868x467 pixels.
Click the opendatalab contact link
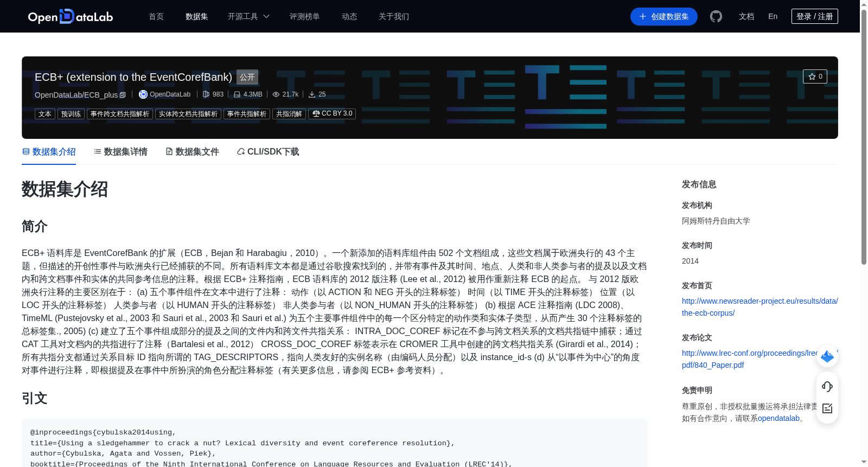click(778, 418)
